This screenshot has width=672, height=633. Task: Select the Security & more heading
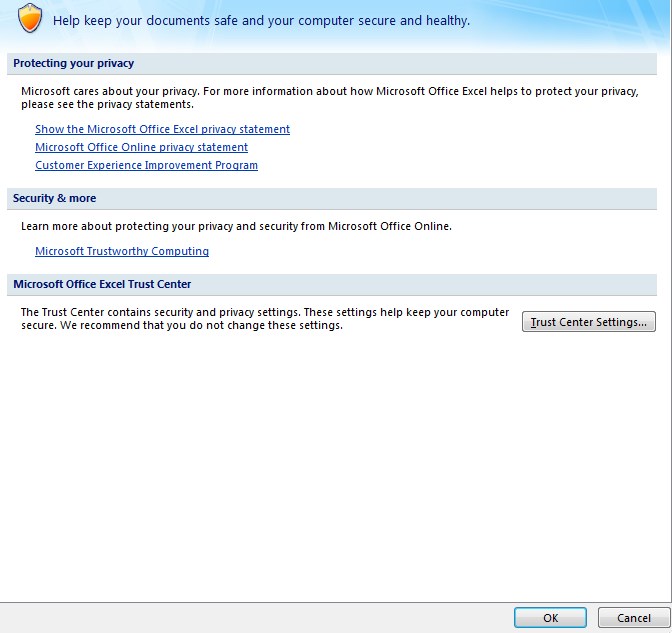[54, 198]
